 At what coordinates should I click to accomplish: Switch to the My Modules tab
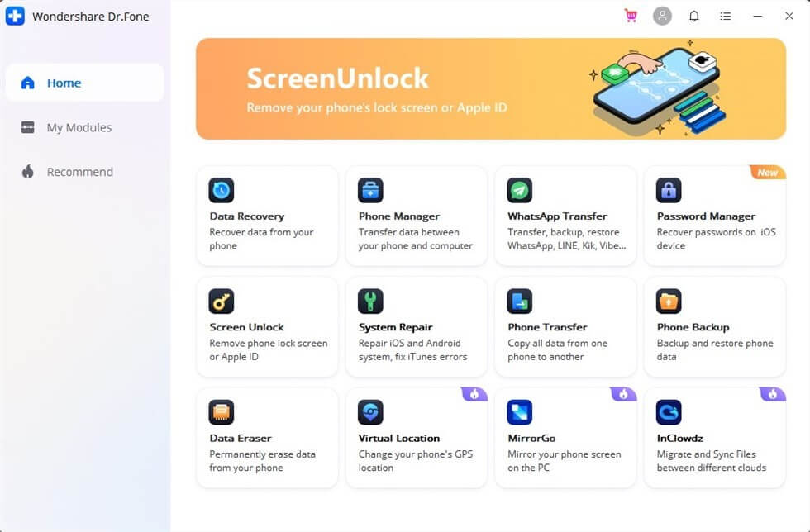pyautogui.click(x=79, y=127)
